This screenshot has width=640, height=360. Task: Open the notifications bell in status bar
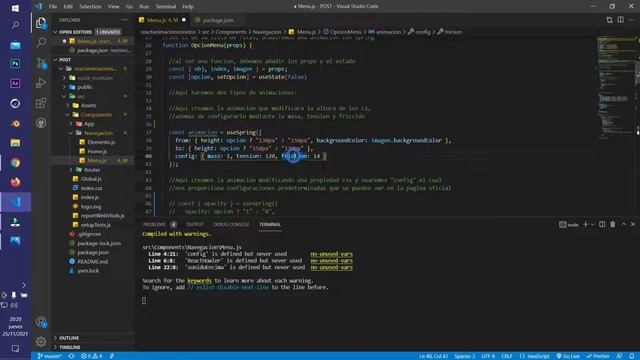click(x=632, y=356)
